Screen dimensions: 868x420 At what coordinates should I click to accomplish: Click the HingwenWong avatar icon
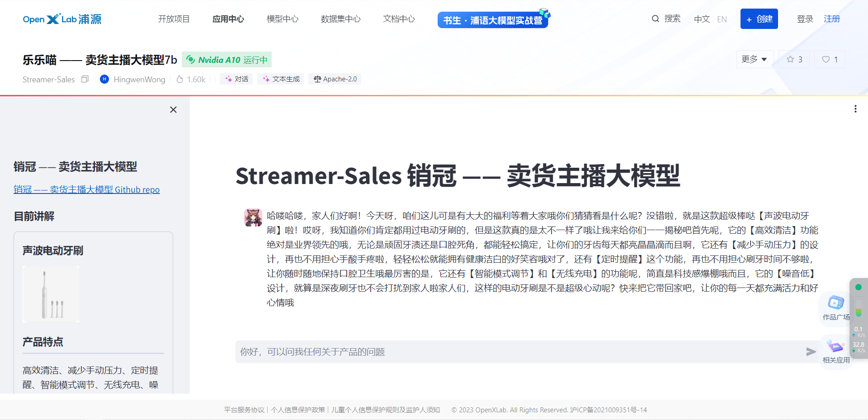pyautogui.click(x=104, y=79)
